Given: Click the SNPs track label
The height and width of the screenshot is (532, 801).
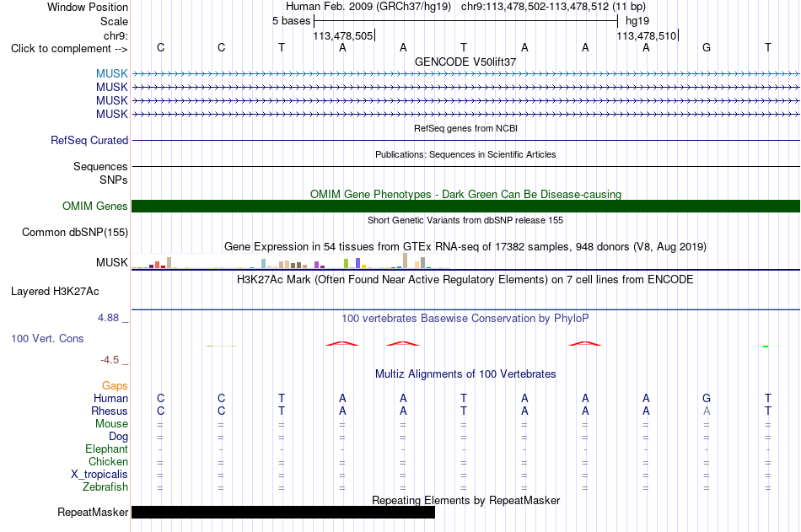Looking at the screenshot, I should 114,180.
